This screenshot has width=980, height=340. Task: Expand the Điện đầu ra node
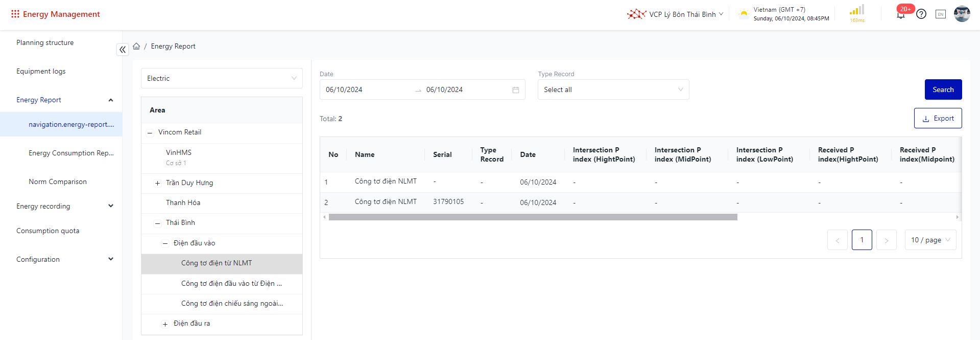pyautogui.click(x=165, y=324)
